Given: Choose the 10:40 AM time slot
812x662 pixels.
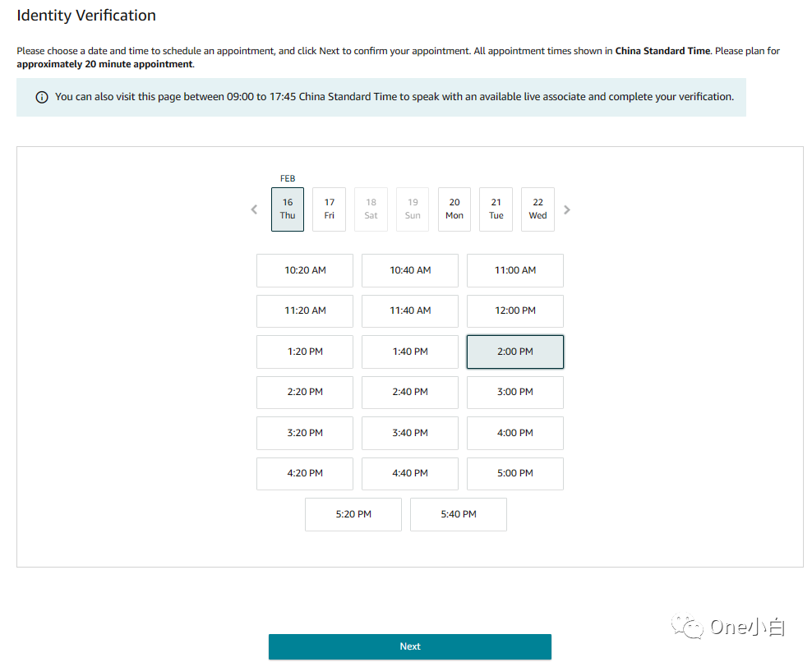Looking at the screenshot, I should pos(410,270).
